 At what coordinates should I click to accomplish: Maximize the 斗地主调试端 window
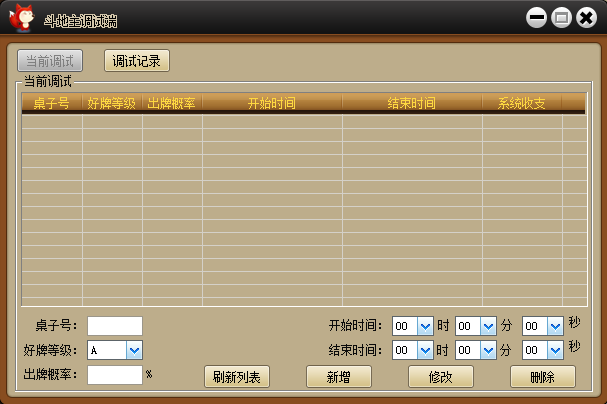click(x=561, y=17)
